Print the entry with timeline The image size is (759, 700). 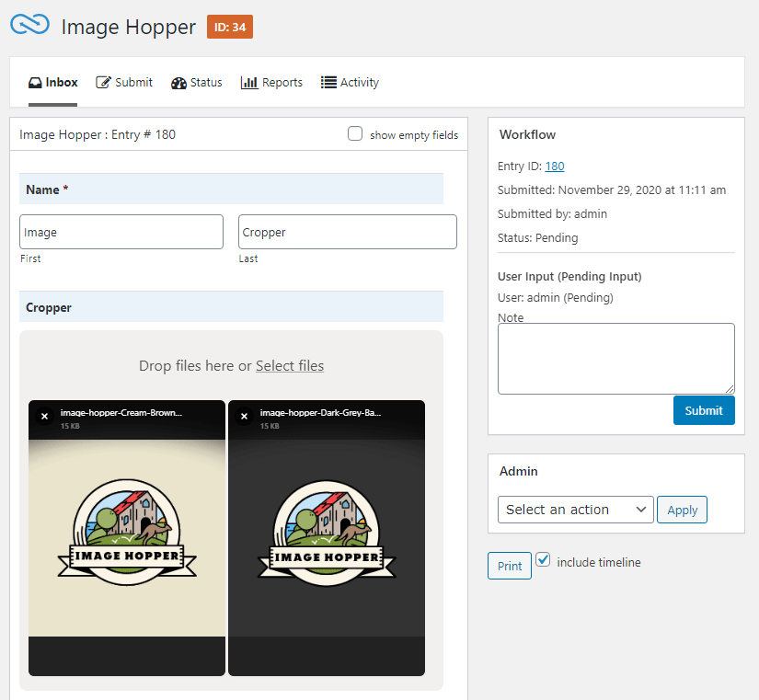pyautogui.click(x=509, y=565)
